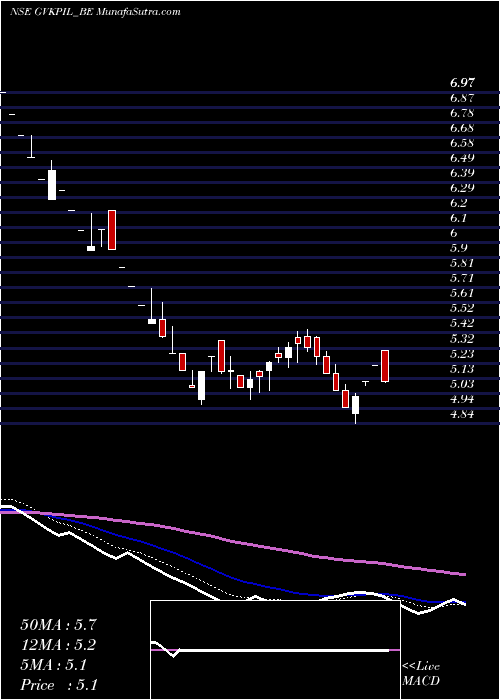Select the 6.49 price axis label
Image resolution: width=500 pixels, height=700 pixels.
(x=462, y=158)
